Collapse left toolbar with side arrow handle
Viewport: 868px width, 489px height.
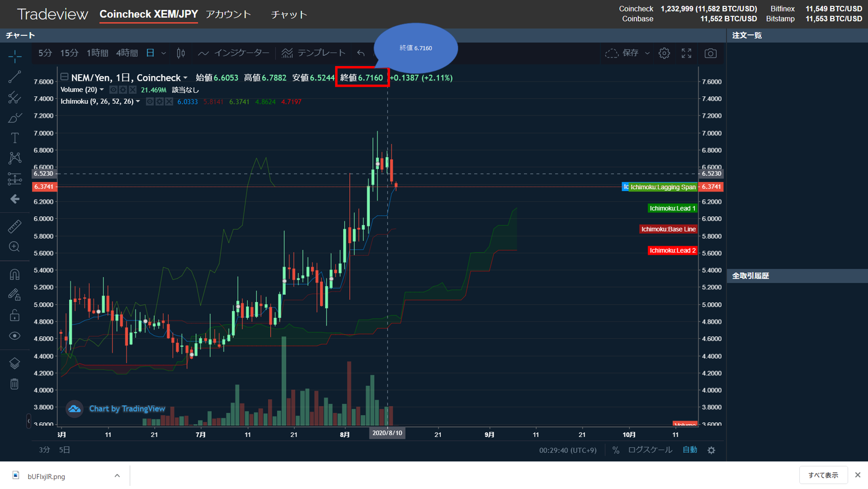(x=28, y=421)
